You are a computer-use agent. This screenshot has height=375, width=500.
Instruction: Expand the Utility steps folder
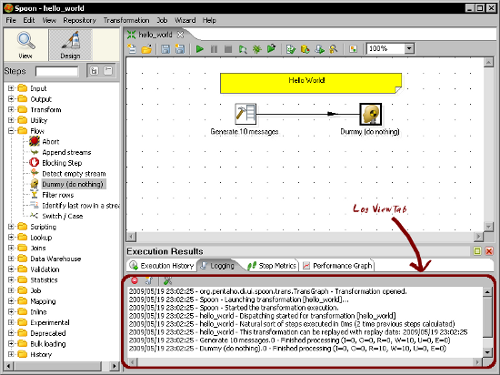(x=11, y=120)
